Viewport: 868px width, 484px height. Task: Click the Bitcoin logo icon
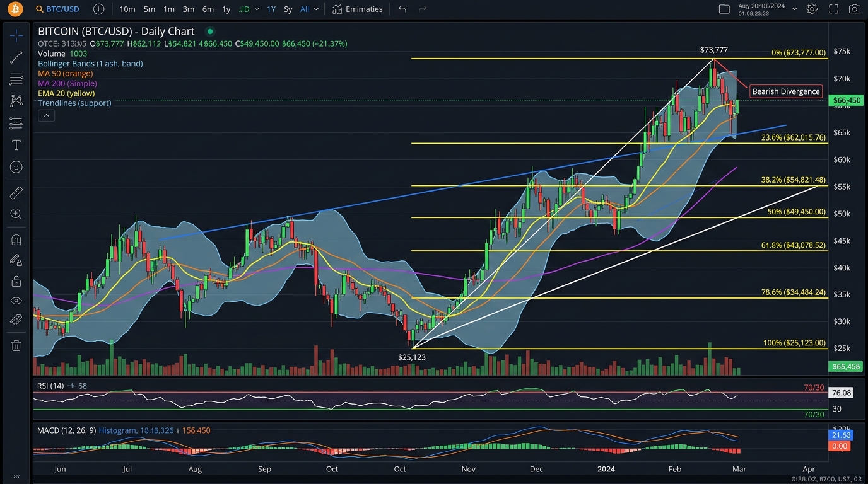(x=15, y=9)
